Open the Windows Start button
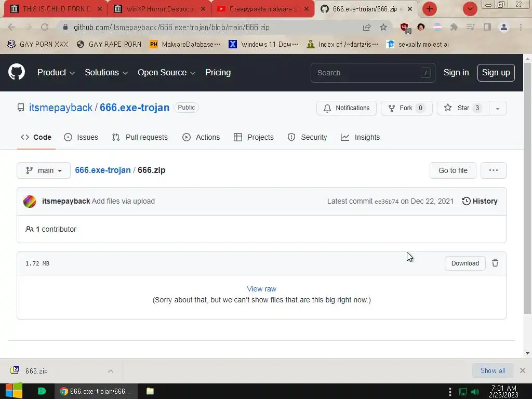This screenshot has height=399, width=532. click(14, 391)
